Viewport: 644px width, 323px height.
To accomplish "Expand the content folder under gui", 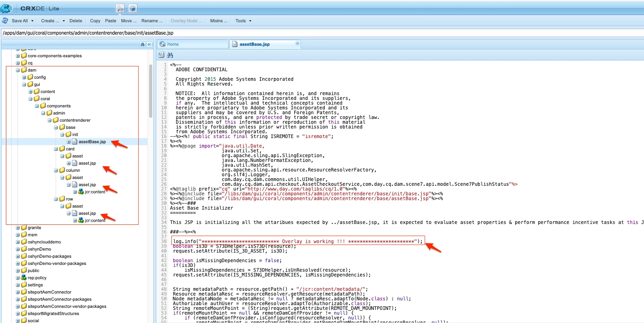I will 30,91.
